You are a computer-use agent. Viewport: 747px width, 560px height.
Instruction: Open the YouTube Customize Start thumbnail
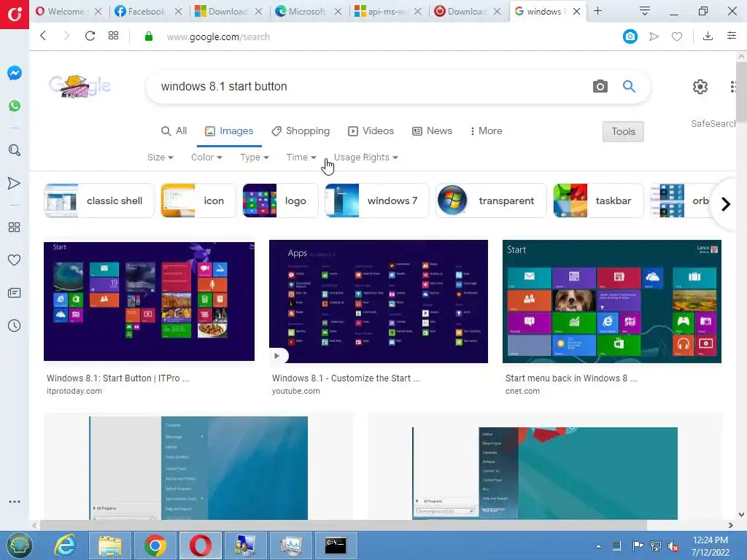[x=379, y=301]
